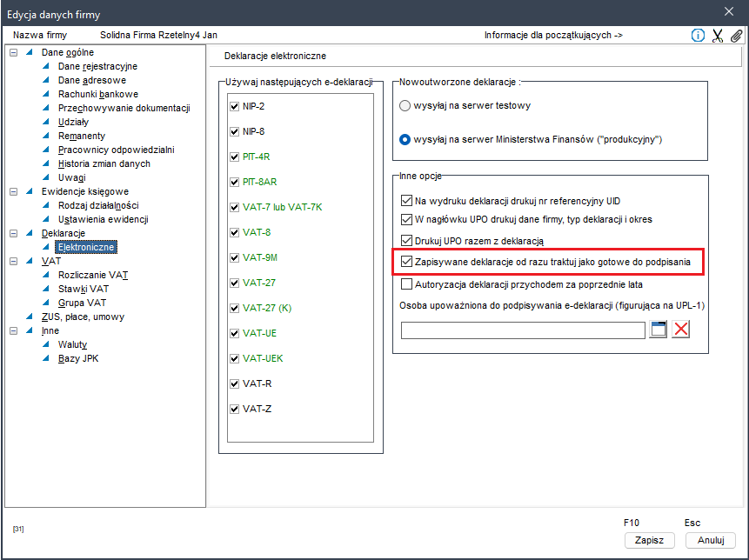The height and width of the screenshot is (560, 749).
Task: Toggle 'W nagłówku UPO drukuj dane firmy' checkbox
Action: tap(406, 220)
